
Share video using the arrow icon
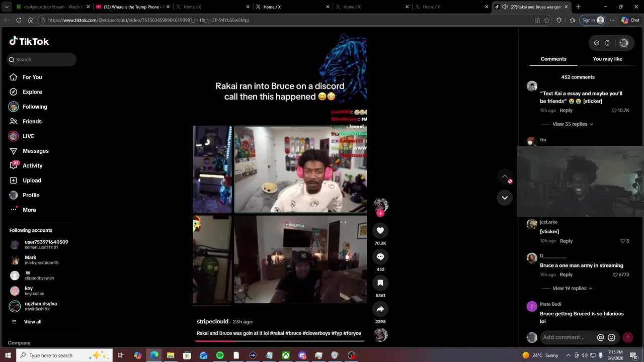click(x=380, y=309)
